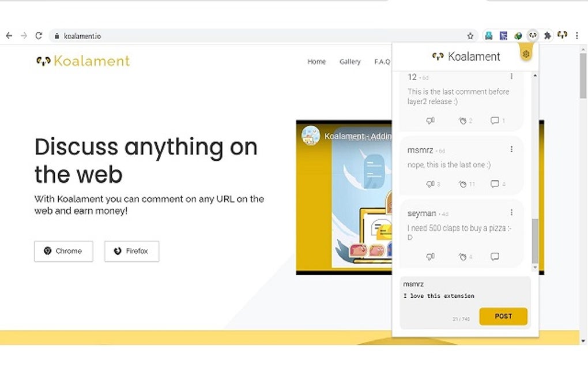
Task: Reload the koalament.io page
Action: [x=38, y=36]
